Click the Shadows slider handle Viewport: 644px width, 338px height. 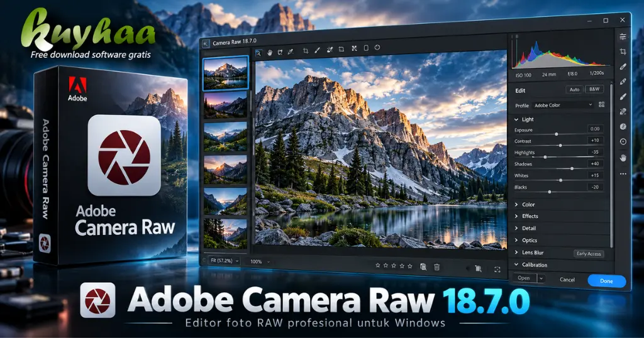coord(572,168)
